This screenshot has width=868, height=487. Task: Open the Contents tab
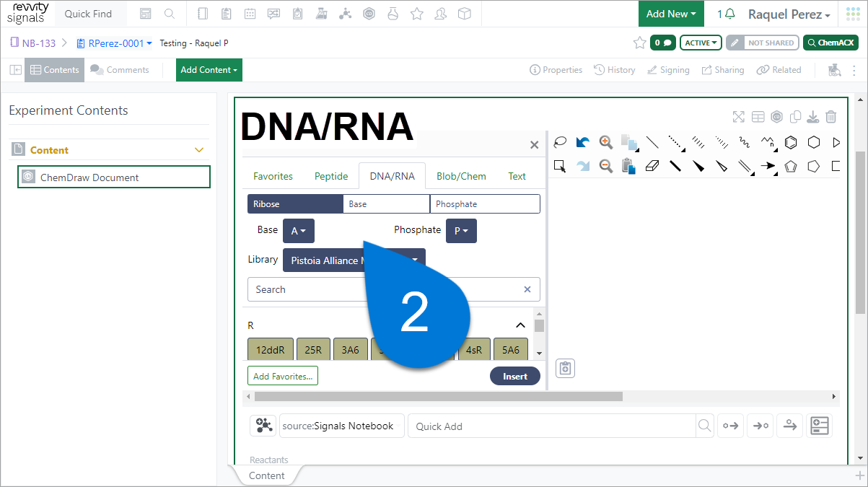coord(55,70)
